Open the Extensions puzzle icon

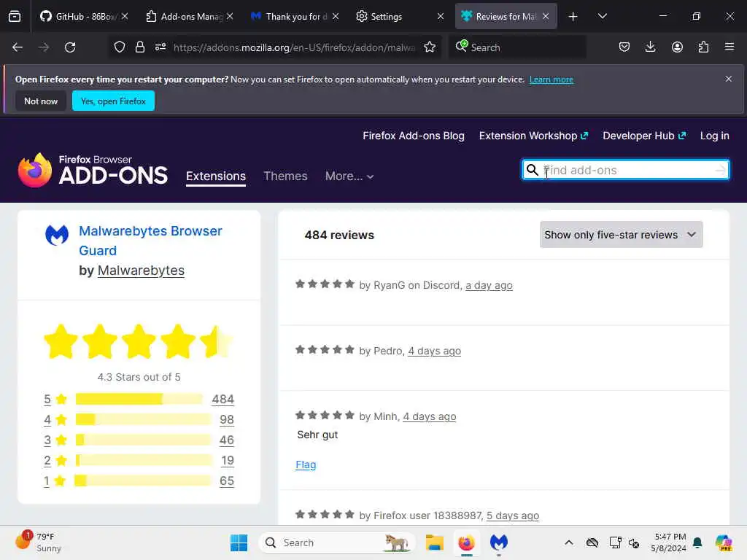click(x=703, y=47)
